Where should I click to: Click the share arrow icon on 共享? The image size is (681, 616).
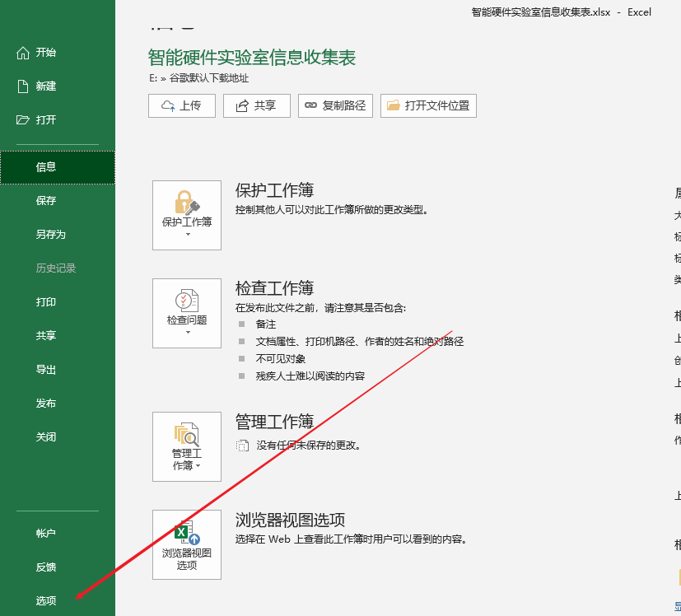click(242, 106)
